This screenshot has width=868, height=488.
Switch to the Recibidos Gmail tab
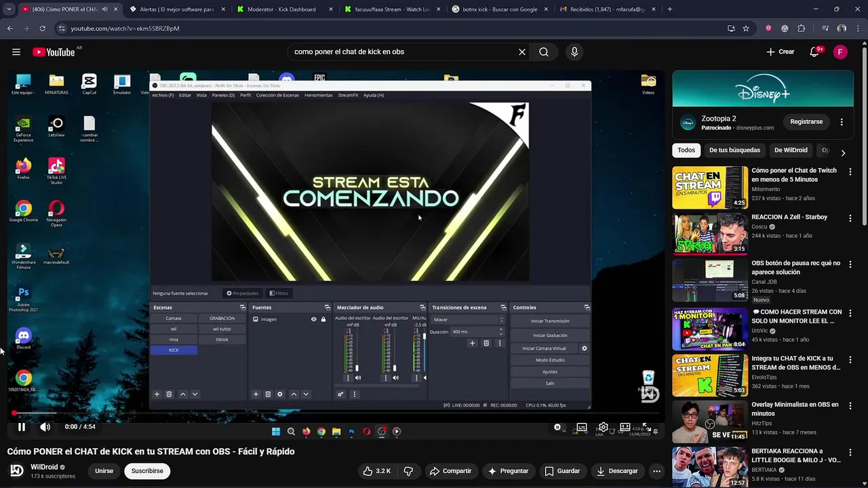pos(607,9)
